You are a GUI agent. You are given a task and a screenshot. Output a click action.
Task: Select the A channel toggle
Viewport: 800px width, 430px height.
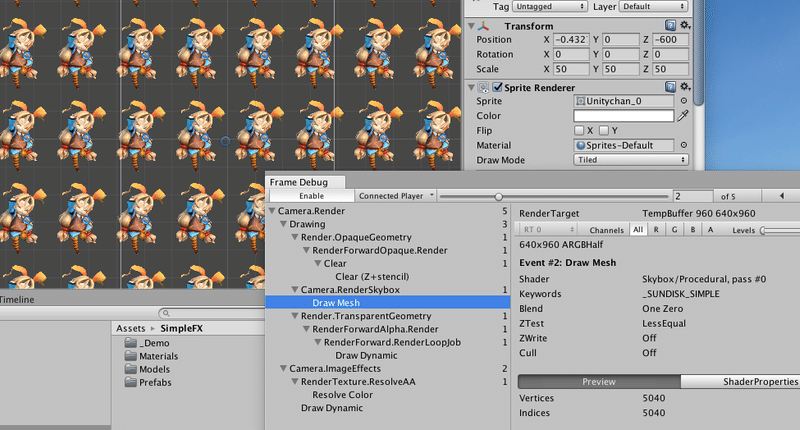tap(710, 230)
